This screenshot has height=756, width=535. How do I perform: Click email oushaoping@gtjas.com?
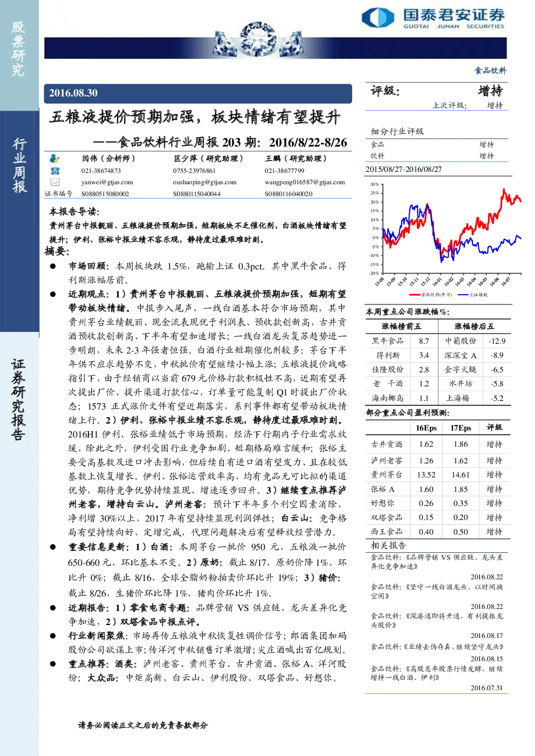pos(204,182)
